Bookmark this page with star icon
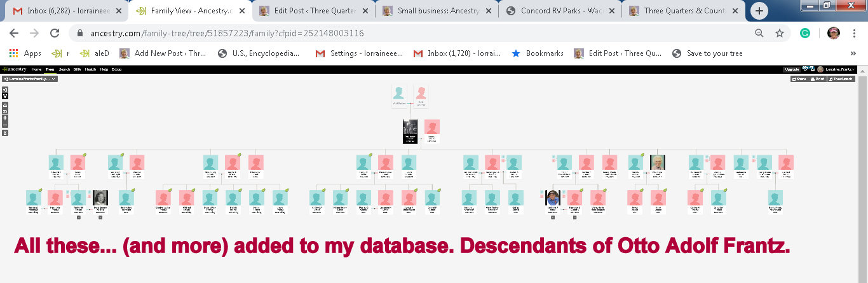This screenshot has height=283, width=868. pos(779,33)
